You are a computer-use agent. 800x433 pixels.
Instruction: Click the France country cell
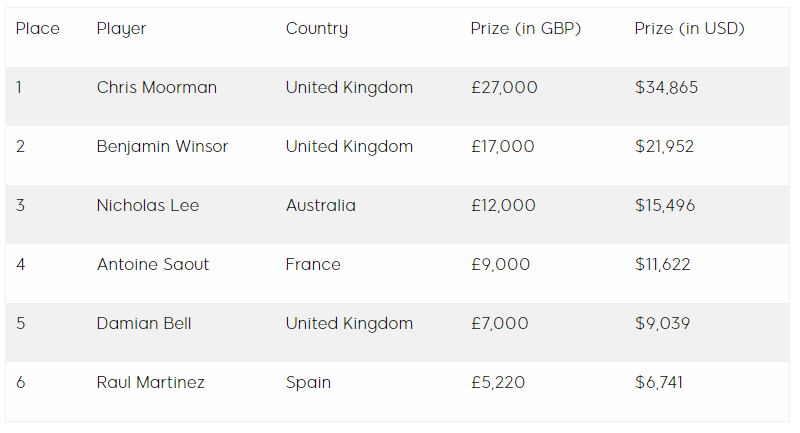(x=313, y=265)
